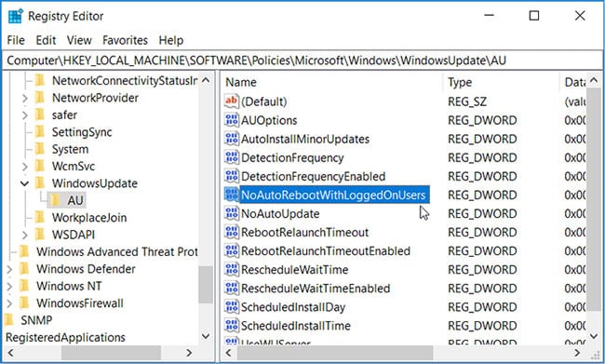Open the File menu
The height and width of the screenshot is (364, 605).
click(x=16, y=40)
